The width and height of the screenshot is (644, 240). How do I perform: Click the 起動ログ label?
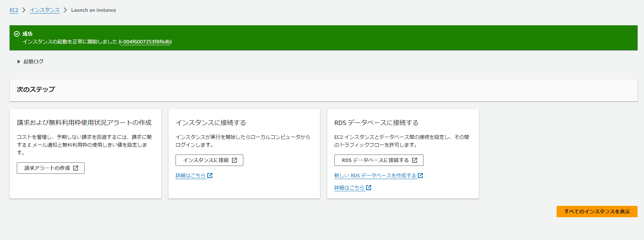34,62
